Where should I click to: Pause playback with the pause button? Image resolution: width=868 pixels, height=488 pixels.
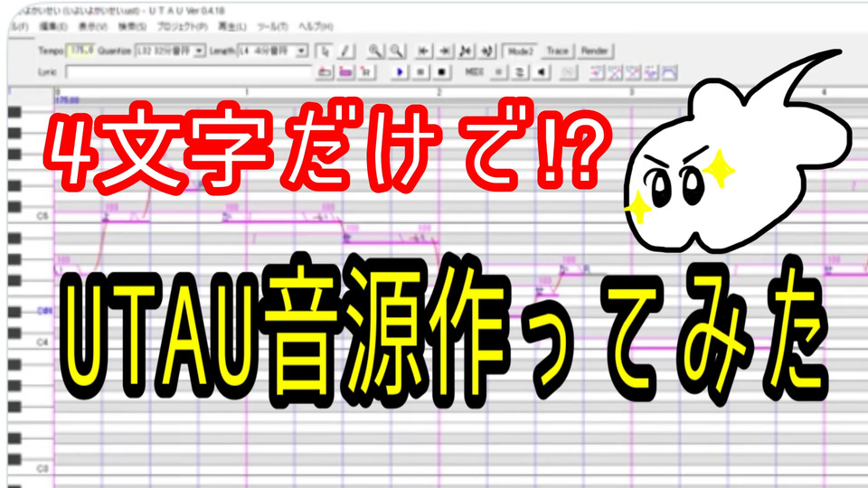coord(420,72)
